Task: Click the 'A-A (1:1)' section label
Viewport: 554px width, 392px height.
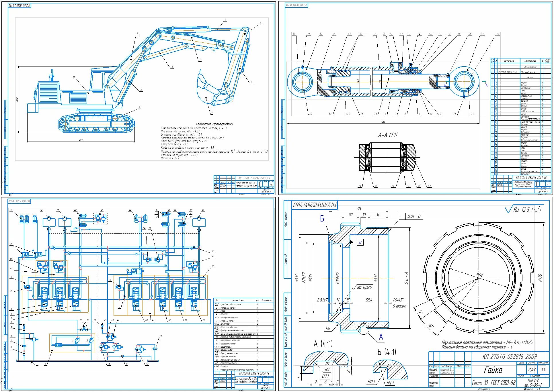Action: pos(388,135)
